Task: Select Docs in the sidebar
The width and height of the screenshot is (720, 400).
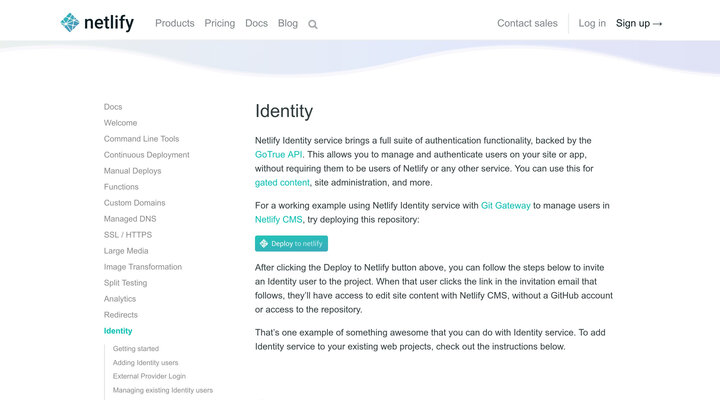Action: (113, 107)
